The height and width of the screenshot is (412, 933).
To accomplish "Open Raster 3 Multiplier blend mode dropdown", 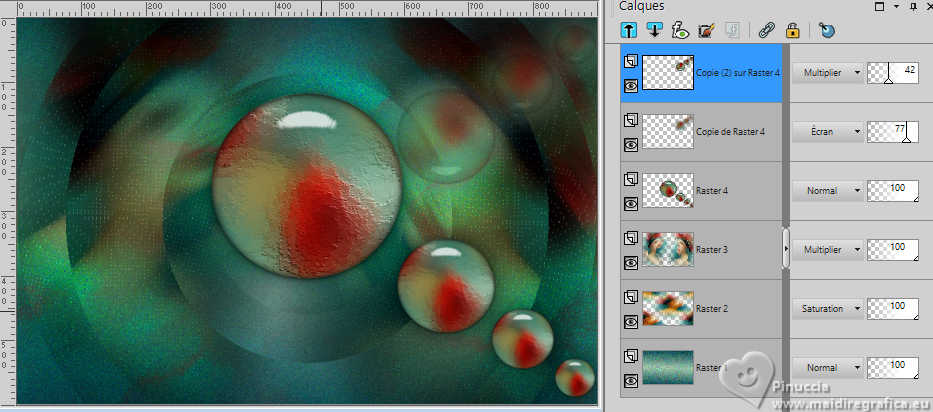I will click(x=828, y=249).
